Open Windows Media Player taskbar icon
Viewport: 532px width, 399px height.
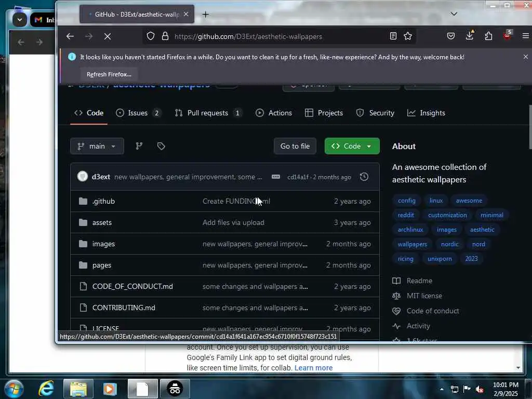point(110,389)
